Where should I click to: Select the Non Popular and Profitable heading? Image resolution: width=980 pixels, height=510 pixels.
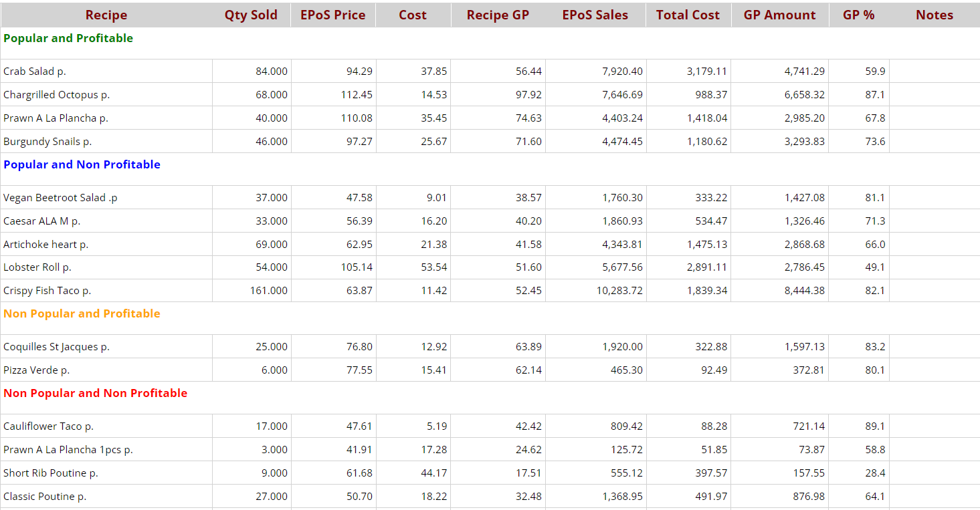pyautogui.click(x=82, y=313)
